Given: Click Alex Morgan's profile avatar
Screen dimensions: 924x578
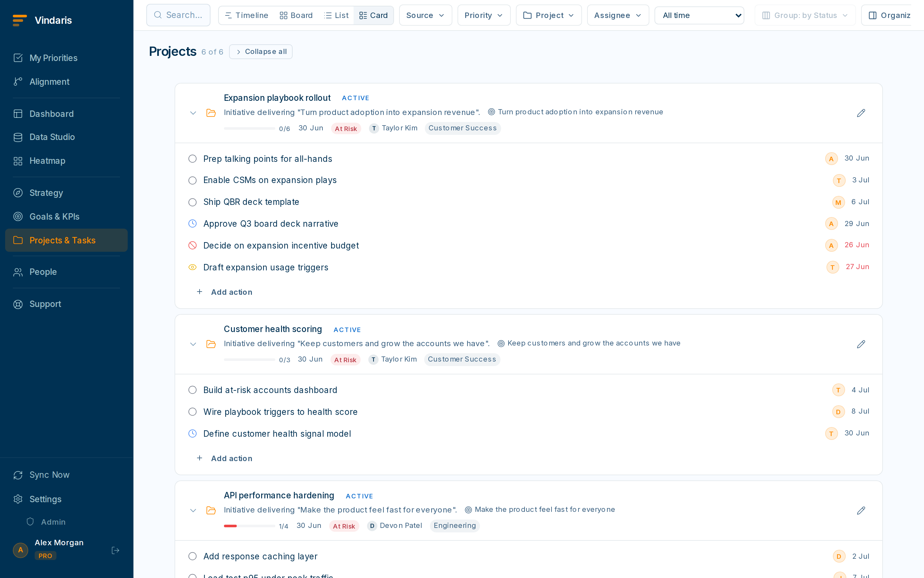Looking at the screenshot, I should 21,550.
